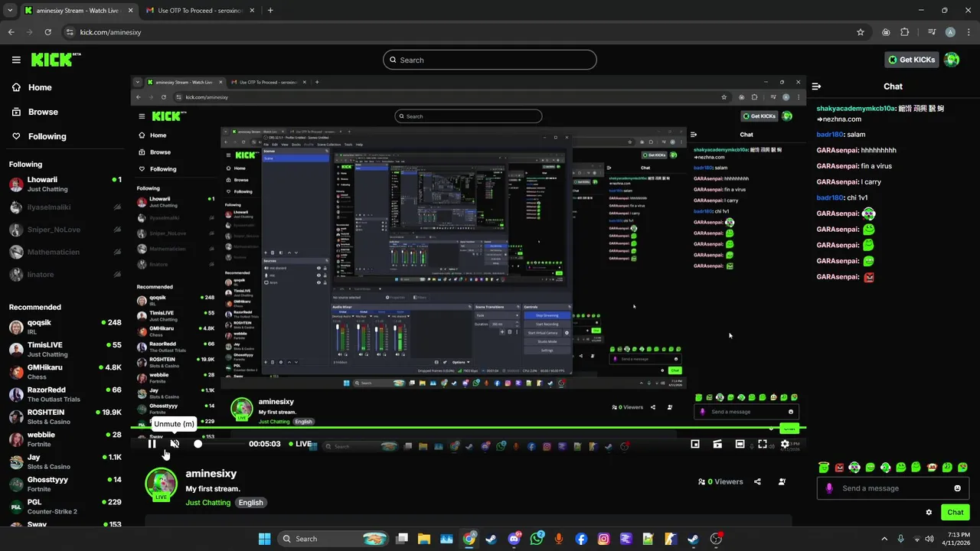Open Chrome tab search dropdown

(10, 11)
